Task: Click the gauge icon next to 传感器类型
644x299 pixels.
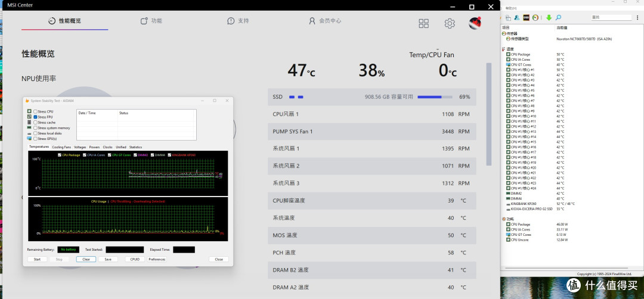Action: point(508,39)
